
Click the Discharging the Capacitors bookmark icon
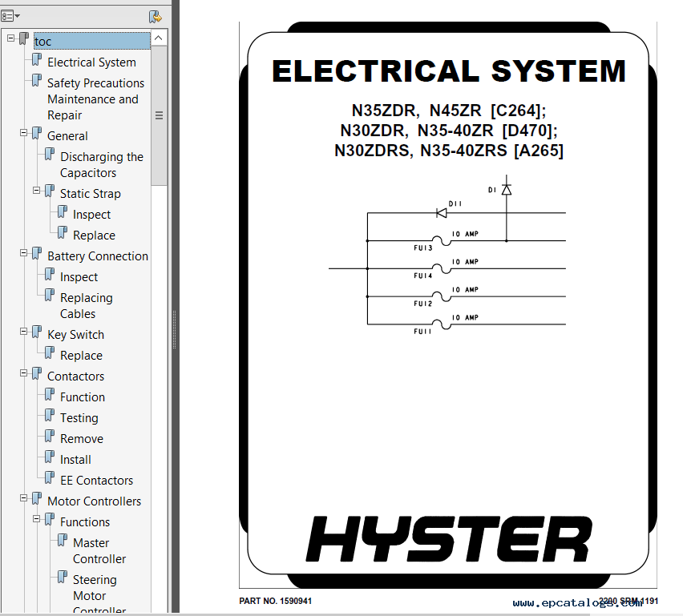(x=50, y=154)
